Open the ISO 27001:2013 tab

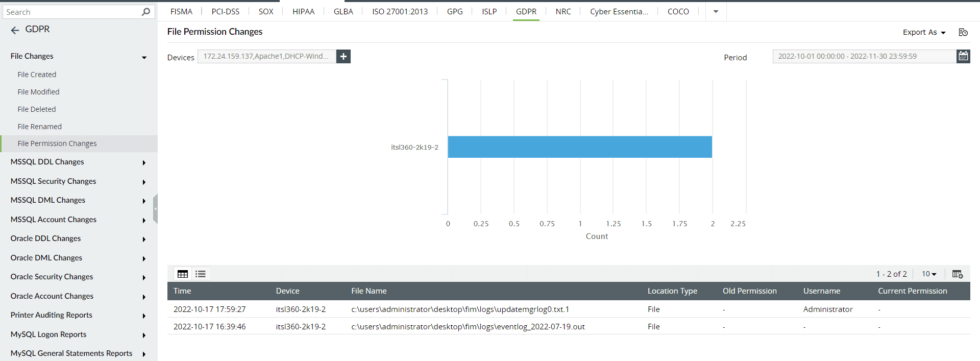pos(400,11)
